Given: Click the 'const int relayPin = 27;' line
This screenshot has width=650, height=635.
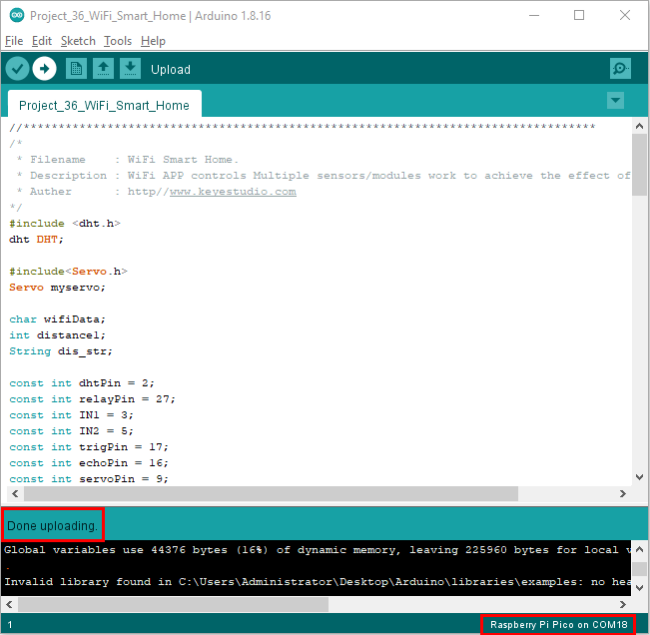Looking at the screenshot, I should [x=92, y=399].
